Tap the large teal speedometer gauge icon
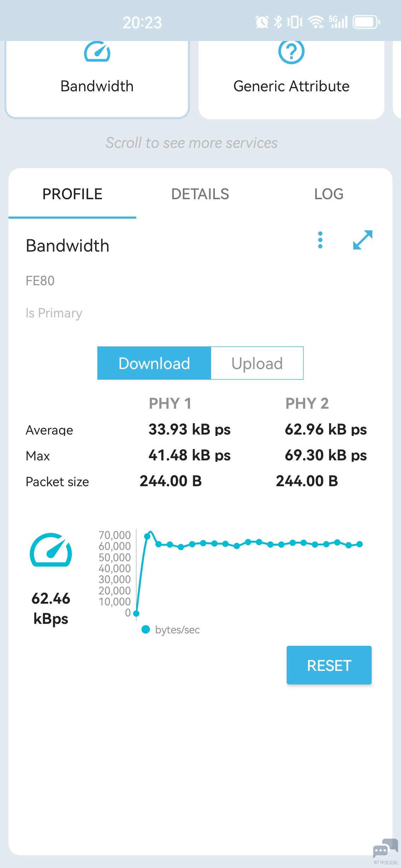401x868 pixels. [51, 550]
